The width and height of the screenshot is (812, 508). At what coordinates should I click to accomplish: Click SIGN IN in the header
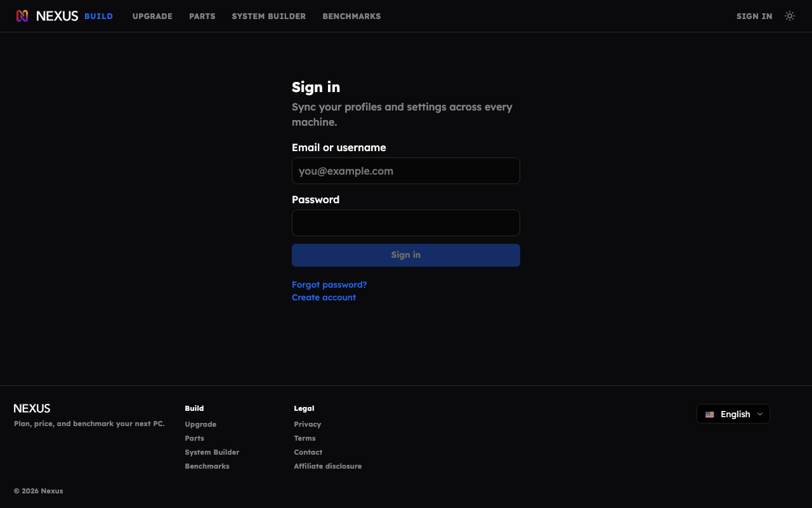click(x=754, y=17)
